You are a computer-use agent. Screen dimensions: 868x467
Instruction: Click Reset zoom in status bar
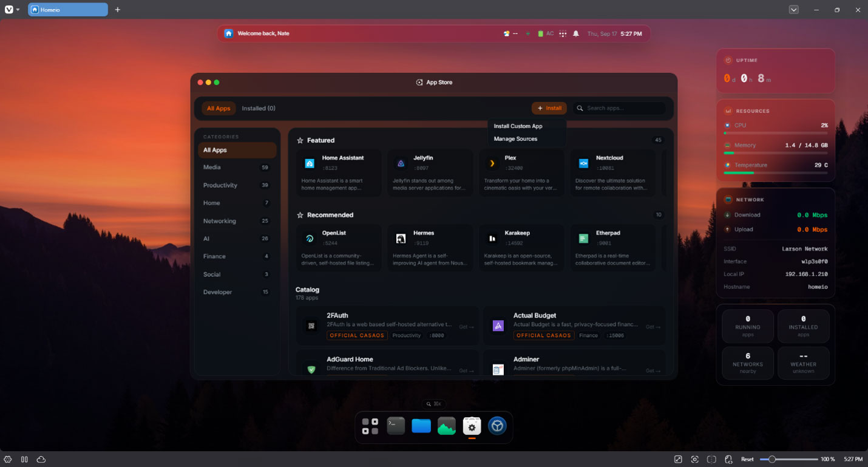(747, 459)
